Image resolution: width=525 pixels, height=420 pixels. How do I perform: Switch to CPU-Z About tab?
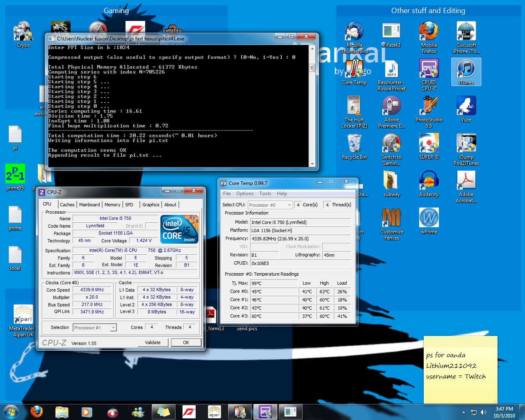pyautogui.click(x=171, y=205)
